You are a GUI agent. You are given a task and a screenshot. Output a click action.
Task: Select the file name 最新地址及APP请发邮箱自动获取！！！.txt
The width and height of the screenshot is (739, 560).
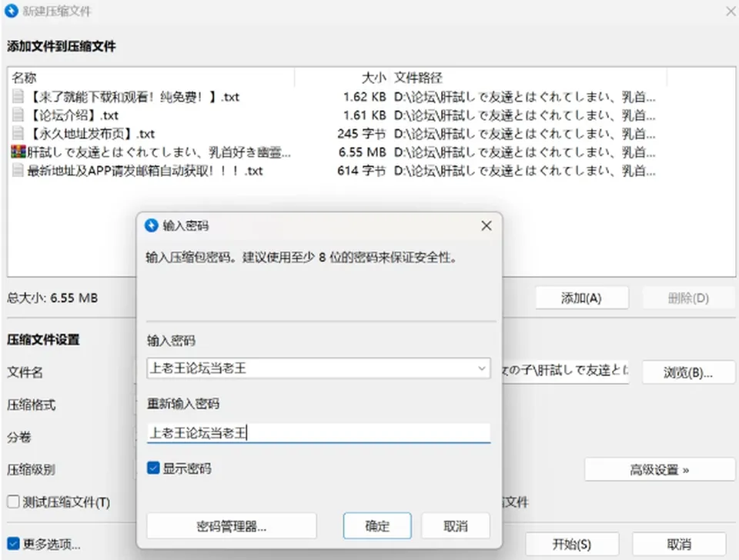click(145, 170)
